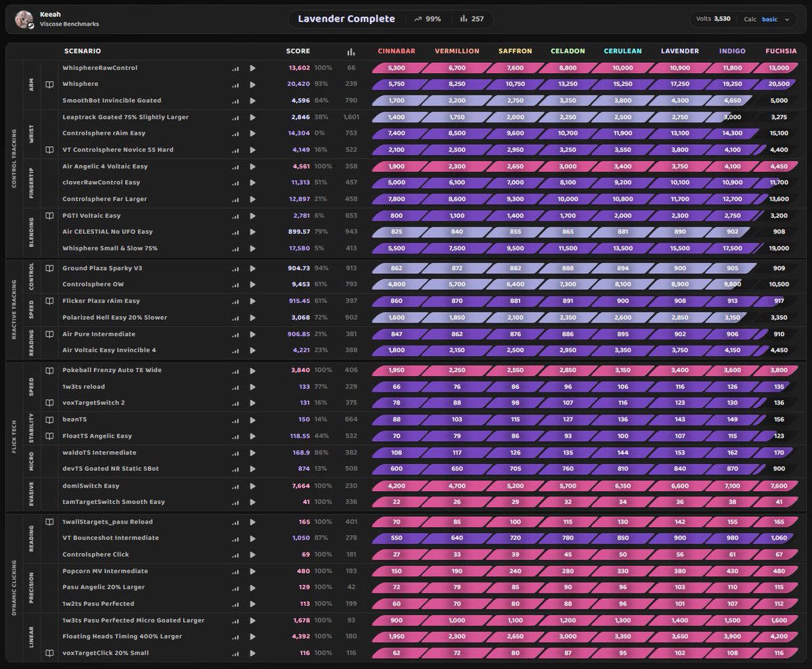Viewport: 812px width, 669px height.
Task: Select the Cinnabar rank column header
Action: pos(397,51)
